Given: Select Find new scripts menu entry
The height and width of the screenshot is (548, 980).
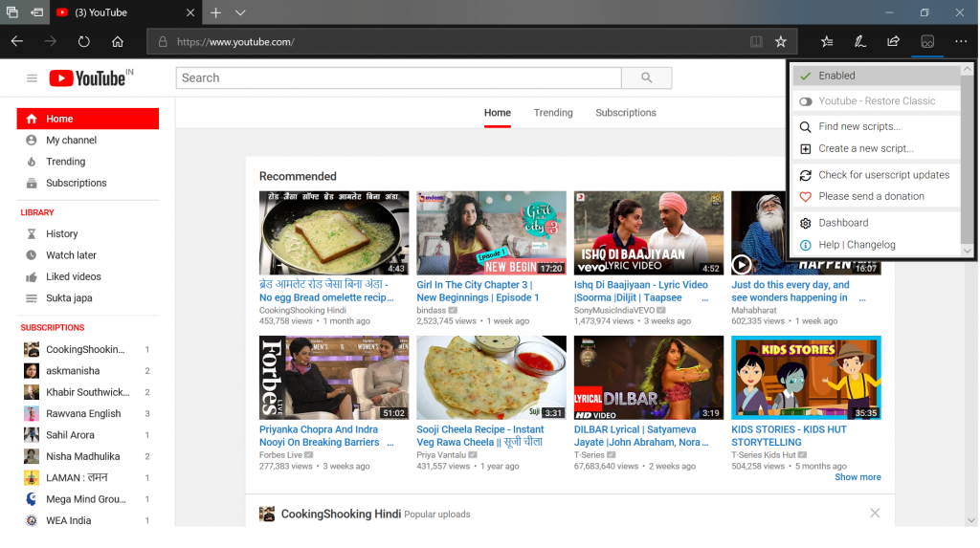Looking at the screenshot, I should (877, 127).
